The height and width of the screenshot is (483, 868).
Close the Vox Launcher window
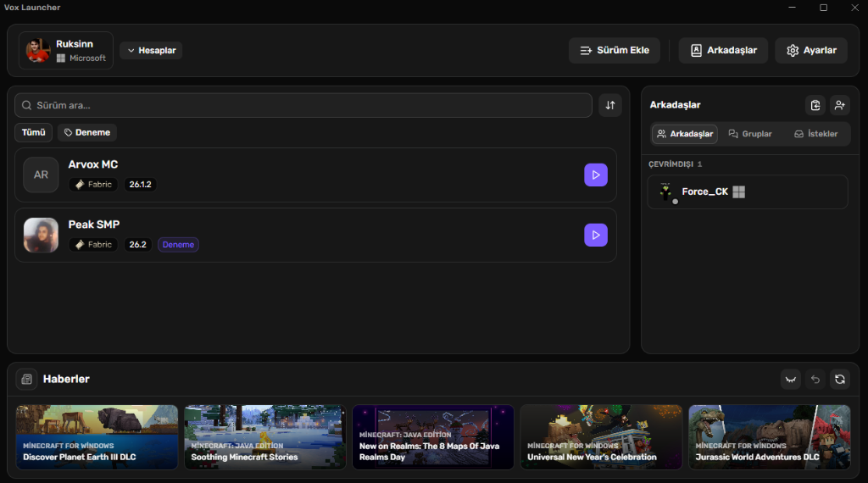click(854, 7)
